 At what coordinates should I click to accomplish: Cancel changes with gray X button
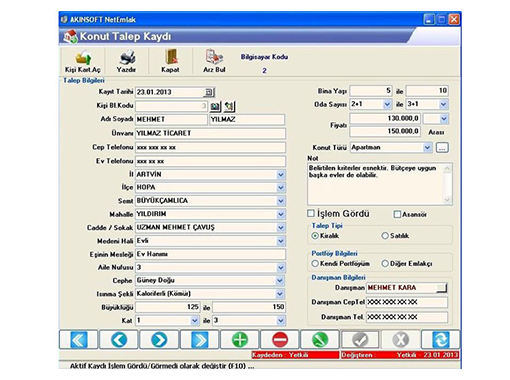400,340
